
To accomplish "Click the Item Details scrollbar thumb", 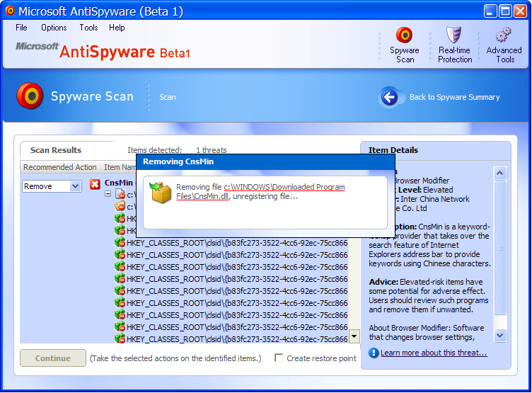I will 500,248.
